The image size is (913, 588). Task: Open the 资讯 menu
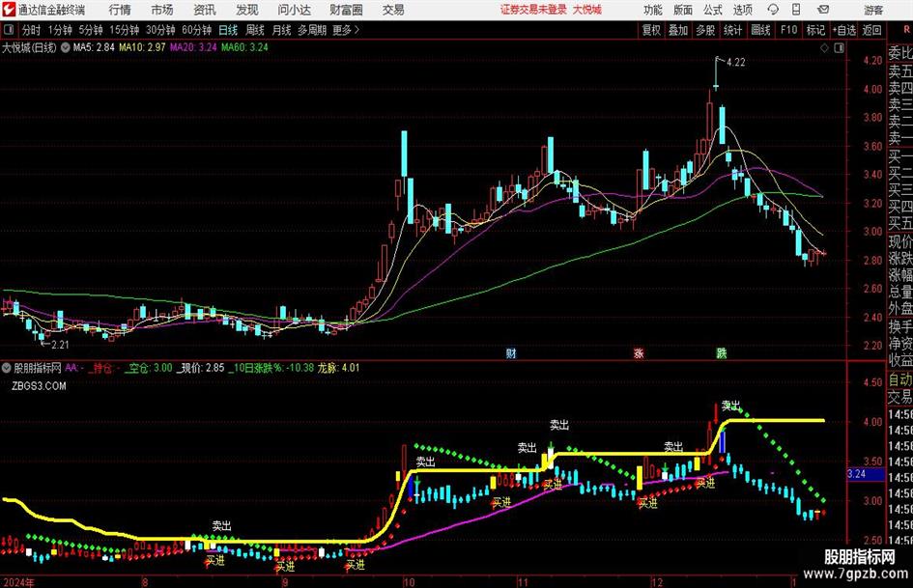tap(205, 10)
